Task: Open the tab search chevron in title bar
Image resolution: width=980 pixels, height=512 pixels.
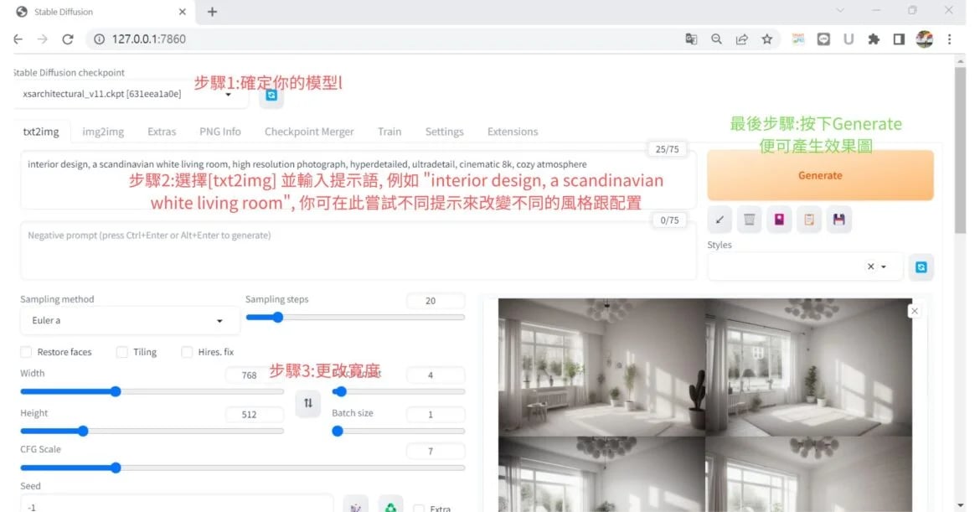Action: click(840, 11)
